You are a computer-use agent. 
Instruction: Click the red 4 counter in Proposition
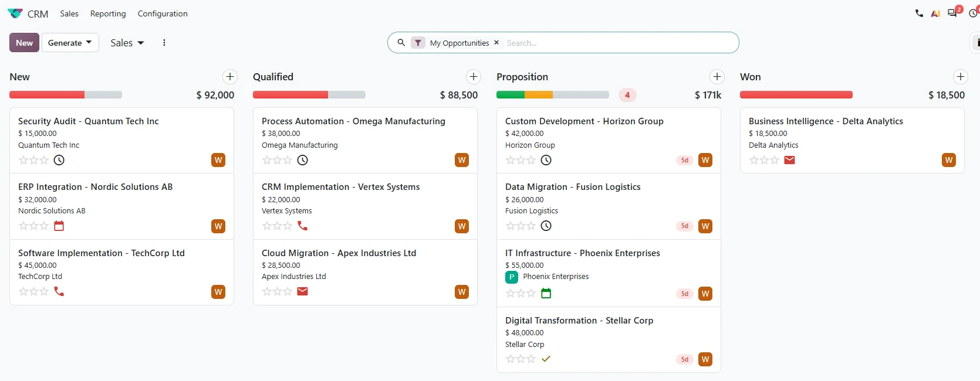point(627,95)
